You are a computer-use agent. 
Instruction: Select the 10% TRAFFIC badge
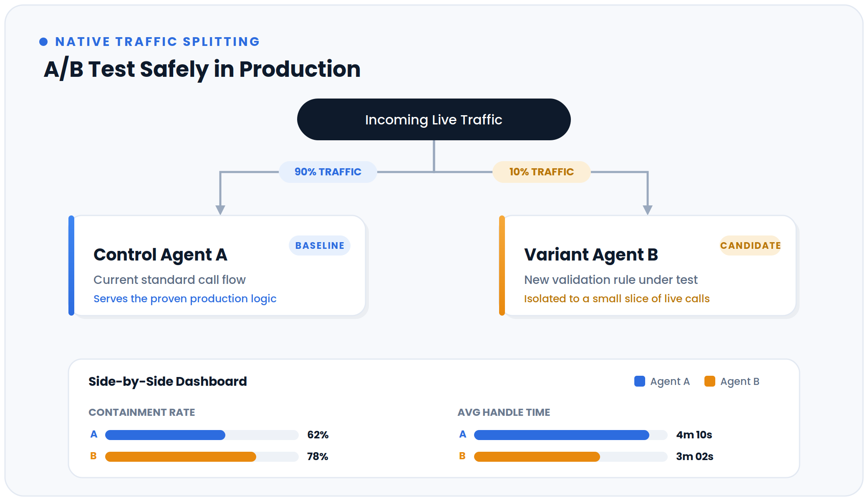click(541, 172)
